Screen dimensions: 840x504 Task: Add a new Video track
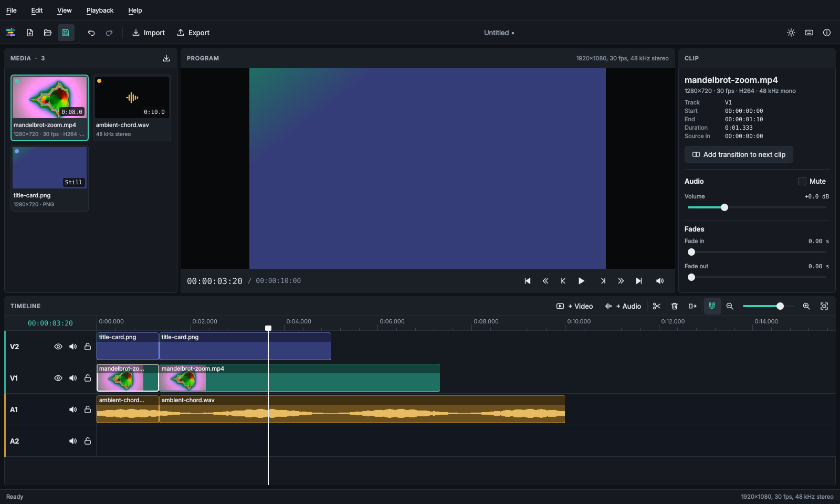[x=574, y=306]
